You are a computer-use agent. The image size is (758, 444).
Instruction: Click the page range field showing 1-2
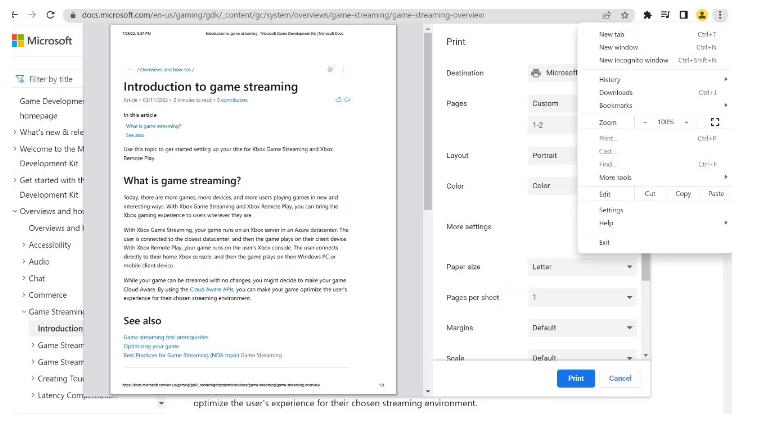coord(554,125)
